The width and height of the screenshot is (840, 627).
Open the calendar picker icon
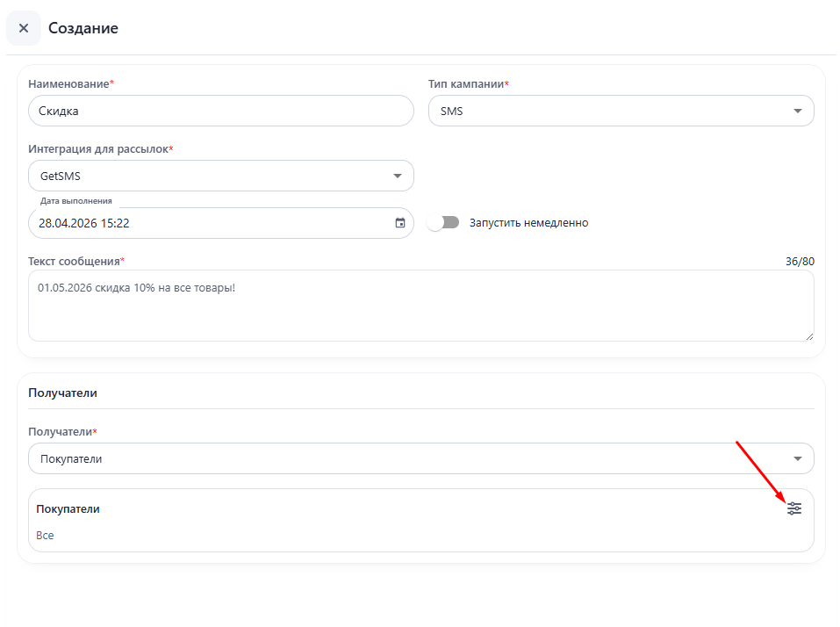point(400,223)
